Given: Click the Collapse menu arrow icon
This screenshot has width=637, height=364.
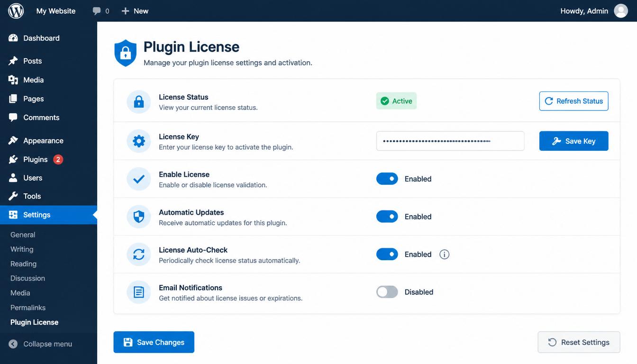Looking at the screenshot, I should coord(13,344).
